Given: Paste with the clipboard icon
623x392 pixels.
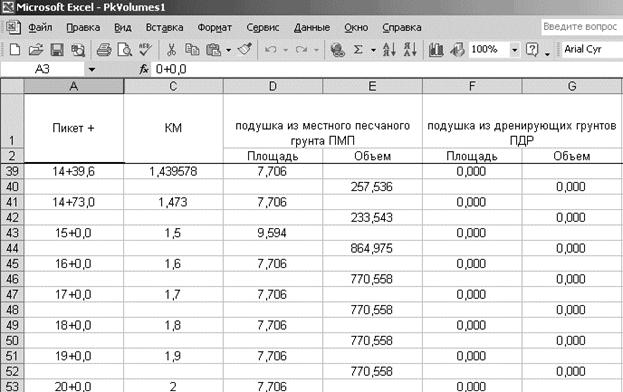Looking at the screenshot, I should (214, 50).
